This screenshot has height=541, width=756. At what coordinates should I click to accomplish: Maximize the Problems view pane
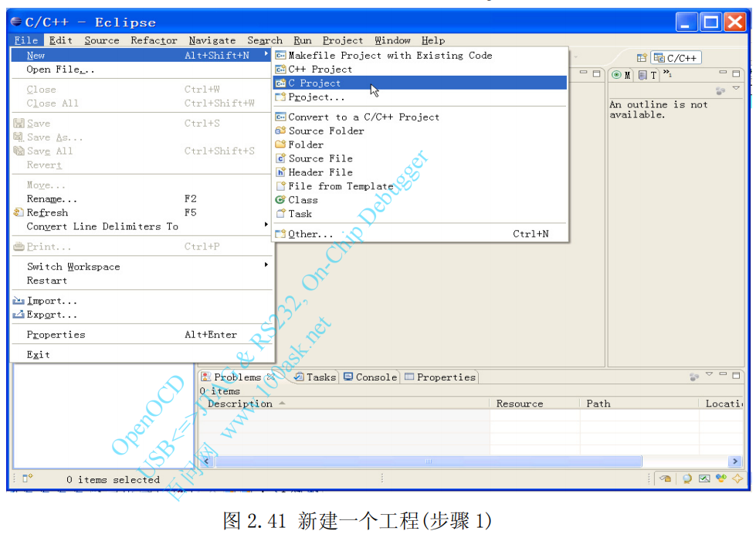click(x=736, y=375)
